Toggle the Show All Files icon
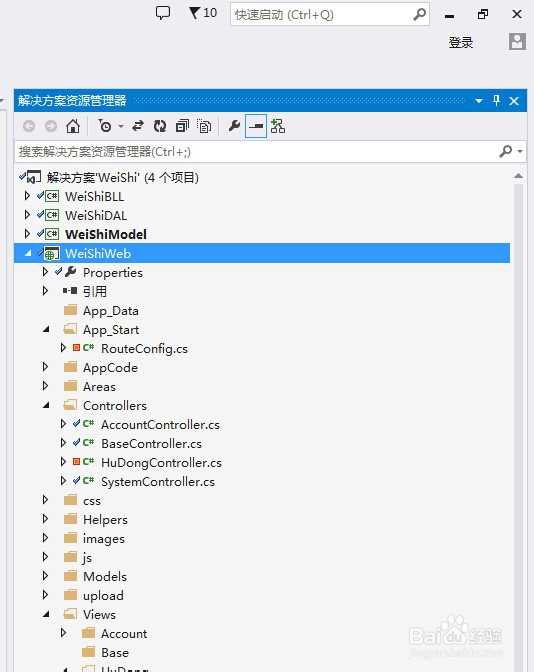 204,126
